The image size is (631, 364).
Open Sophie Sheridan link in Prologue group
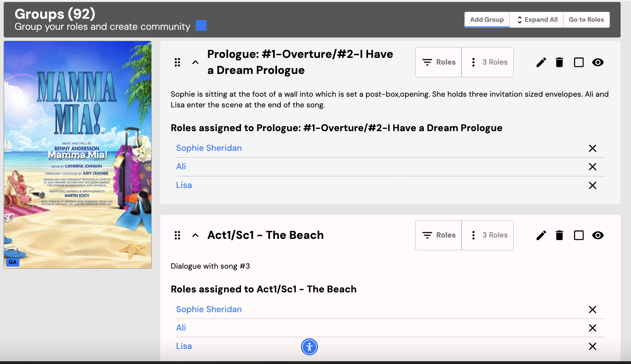(x=209, y=148)
